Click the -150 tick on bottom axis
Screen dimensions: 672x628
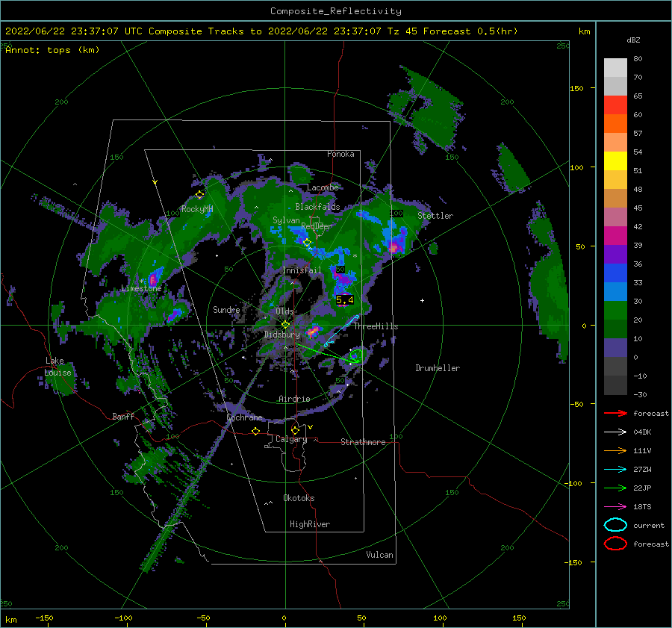tap(44, 618)
